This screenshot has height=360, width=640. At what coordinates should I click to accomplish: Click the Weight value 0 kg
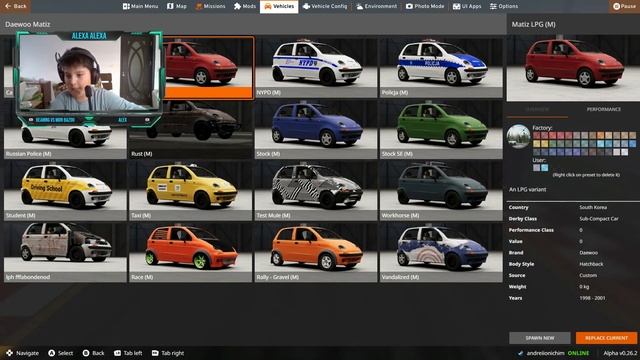click(x=584, y=287)
